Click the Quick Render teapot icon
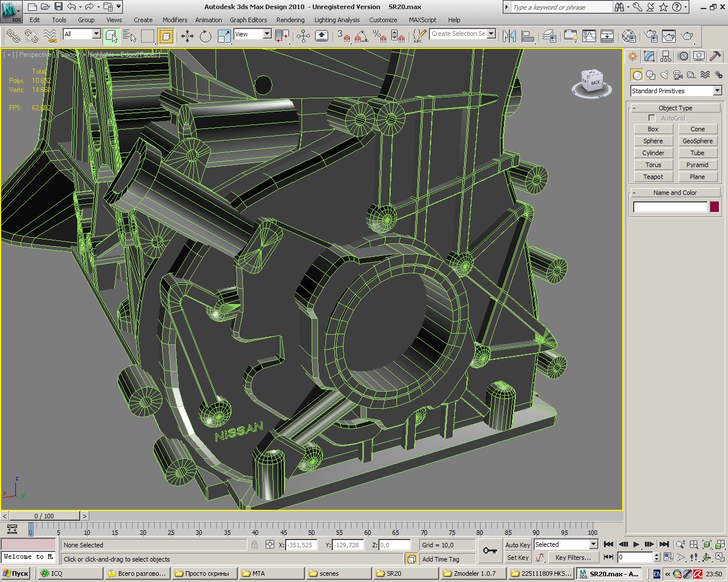 click(x=687, y=36)
